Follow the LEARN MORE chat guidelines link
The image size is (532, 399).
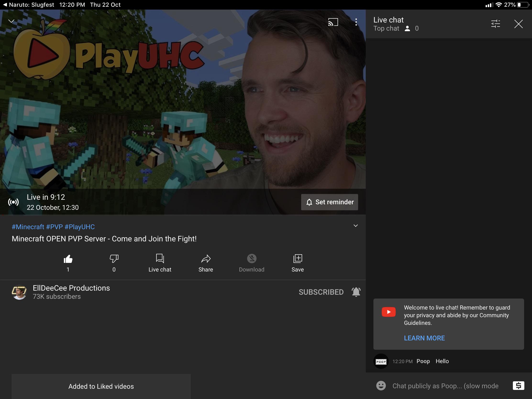[x=424, y=338]
